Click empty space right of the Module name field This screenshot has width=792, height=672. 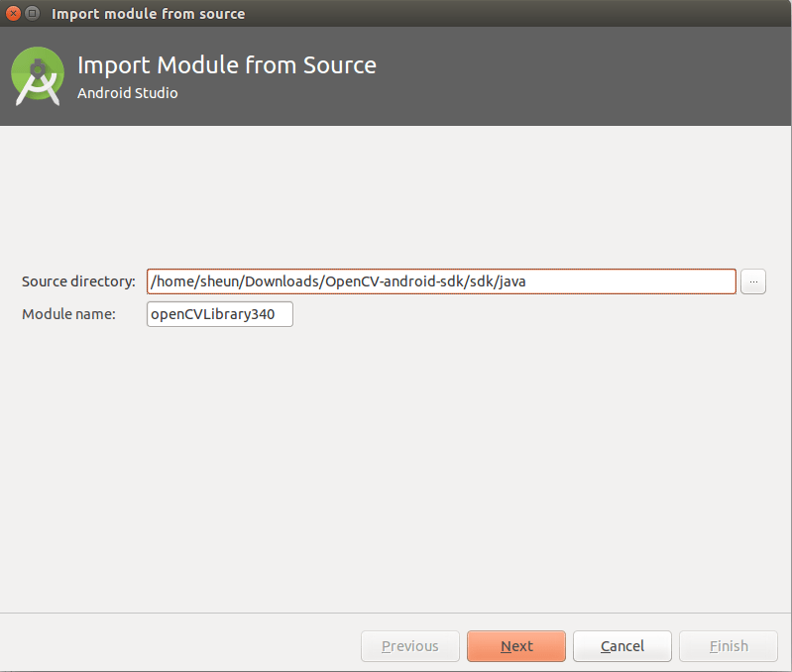[515, 314]
